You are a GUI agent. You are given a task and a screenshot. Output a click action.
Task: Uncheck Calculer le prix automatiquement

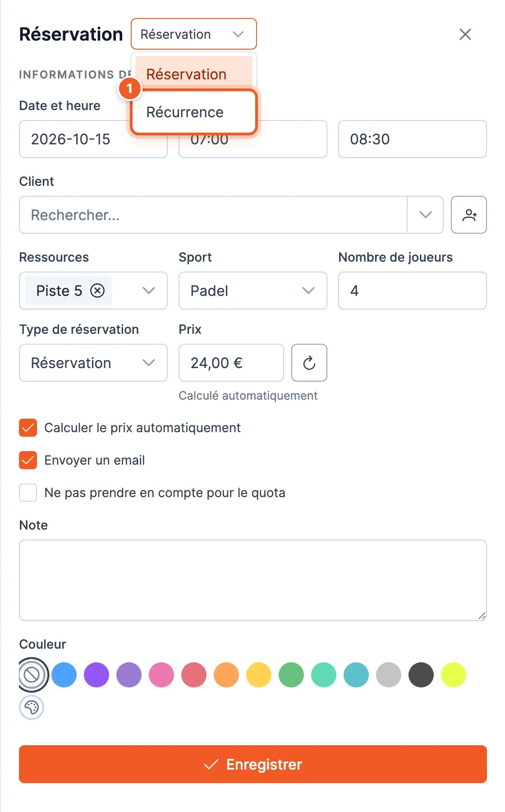[x=28, y=428]
